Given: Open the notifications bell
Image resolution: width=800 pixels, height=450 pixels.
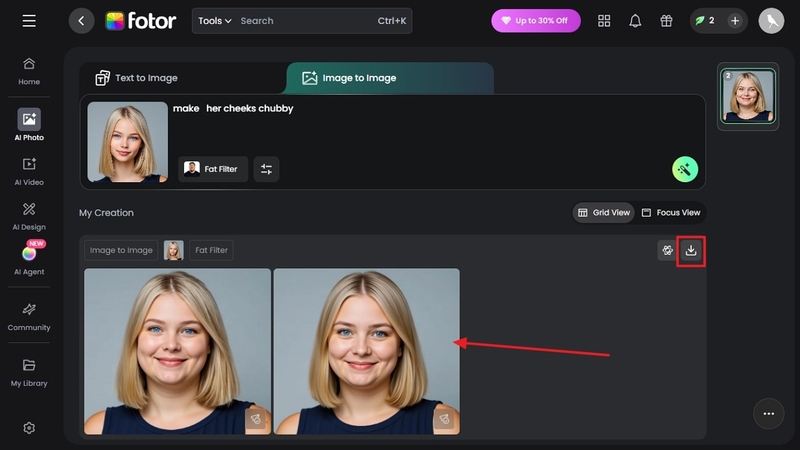Looking at the screenshot, I should click(x=635, y=21).
